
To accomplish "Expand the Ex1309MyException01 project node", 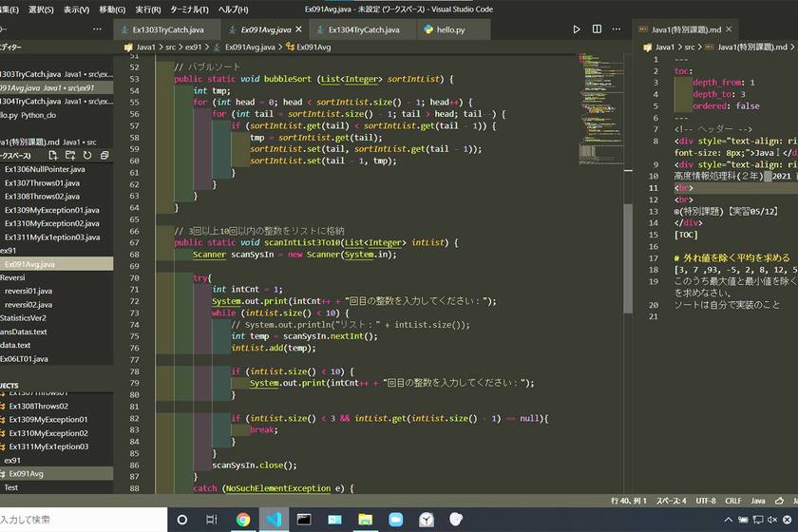I will [47, 419].
